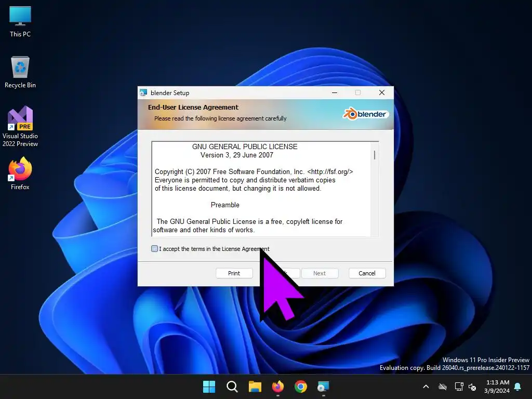The height and width of the screenshot is (399, 532).
Task: Click the scrollbar thumb of the license text
Action: 375,155
